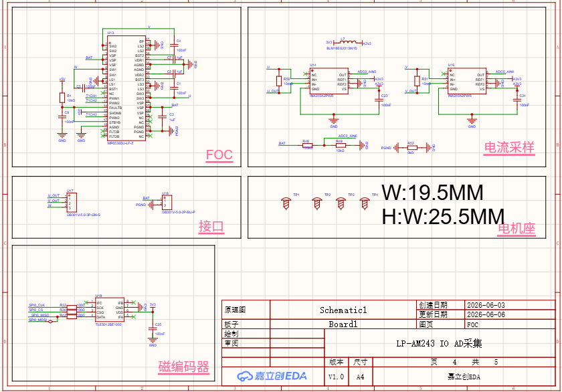Select capacitor C8 below R1
The width and height of the screenshot is (562, 392).
[62, 117]
